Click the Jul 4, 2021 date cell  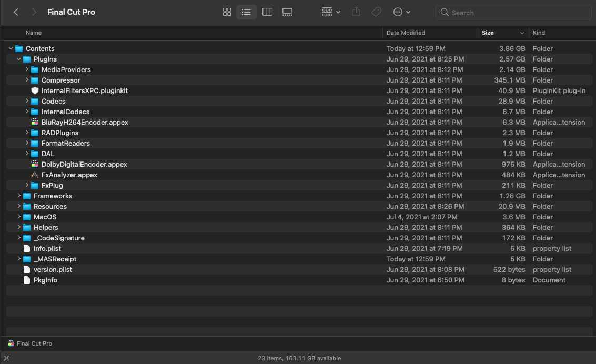pos(422,217)
